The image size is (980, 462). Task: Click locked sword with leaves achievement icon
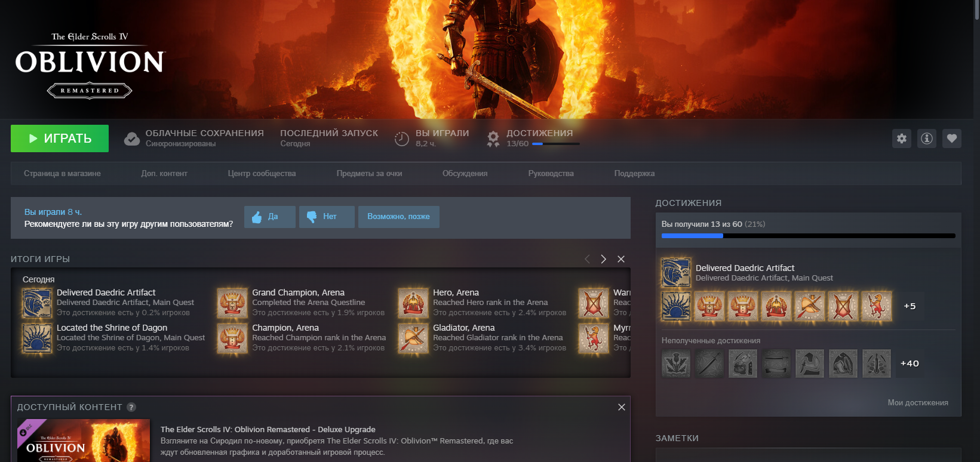[x=877, y=364]
